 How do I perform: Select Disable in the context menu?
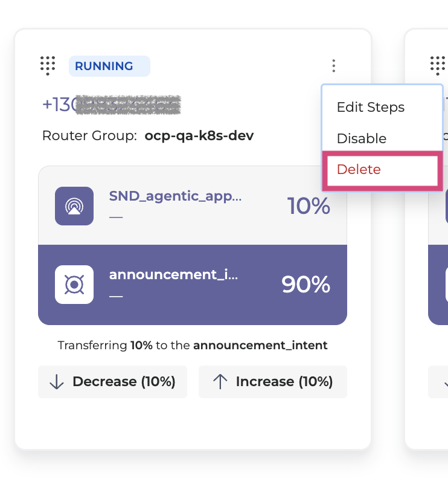coord(362,138)
